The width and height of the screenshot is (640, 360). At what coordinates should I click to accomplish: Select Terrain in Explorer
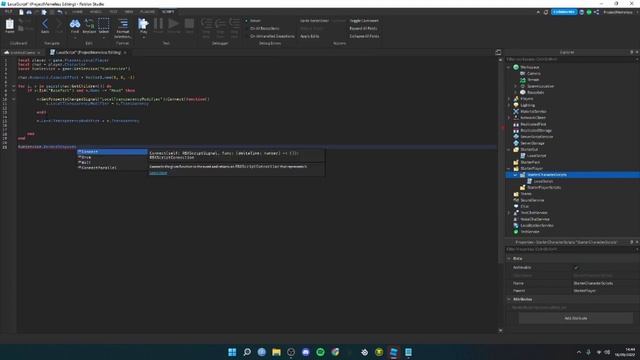pyautogui.click(x=533, y=80)
